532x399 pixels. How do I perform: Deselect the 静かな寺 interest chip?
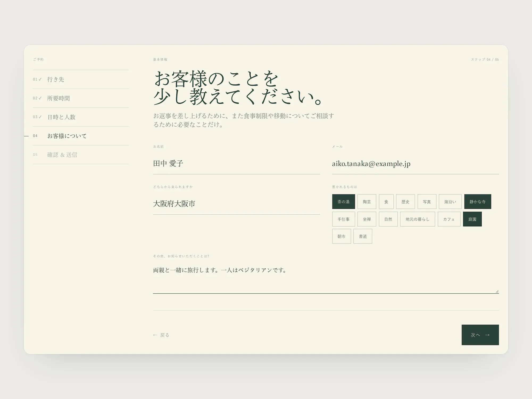click(x=478, y=202)
